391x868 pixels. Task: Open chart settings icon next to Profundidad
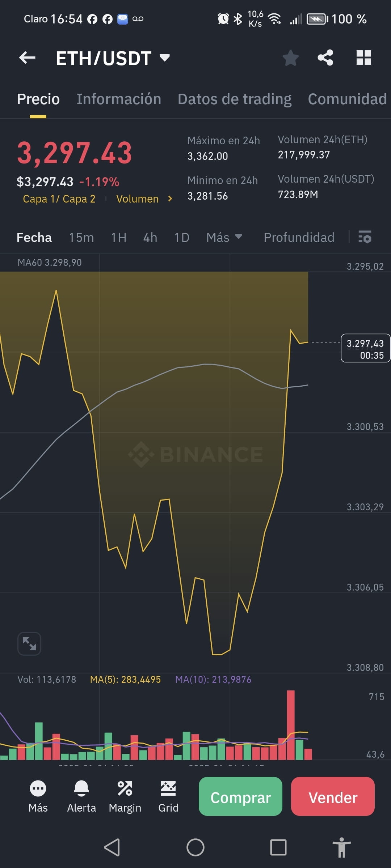365,237
